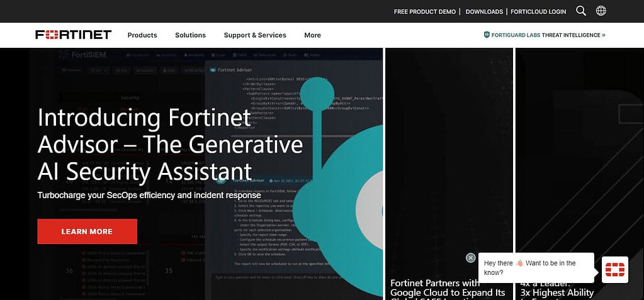Dismiss the chat popup with X
644x300 pixels.
point(471,258)
